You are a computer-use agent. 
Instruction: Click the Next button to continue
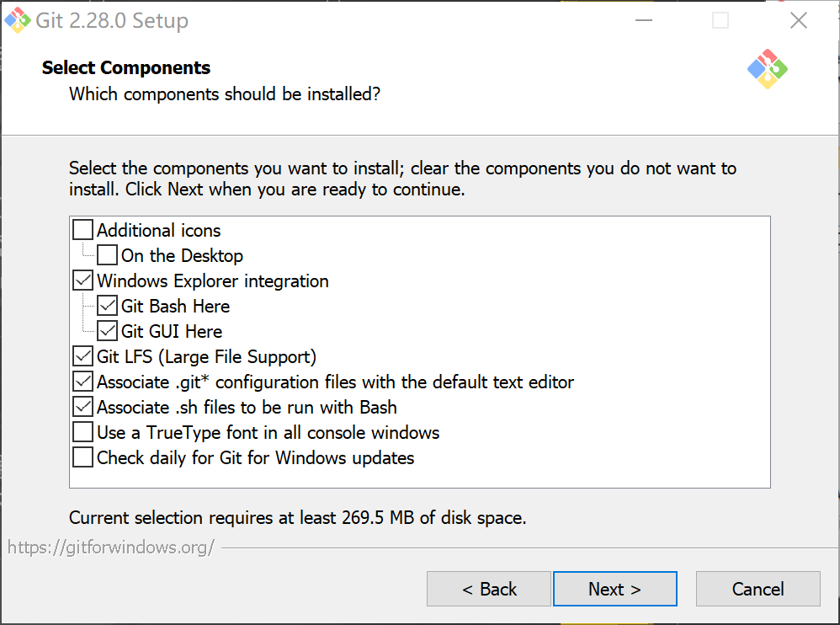pos(614,588)
